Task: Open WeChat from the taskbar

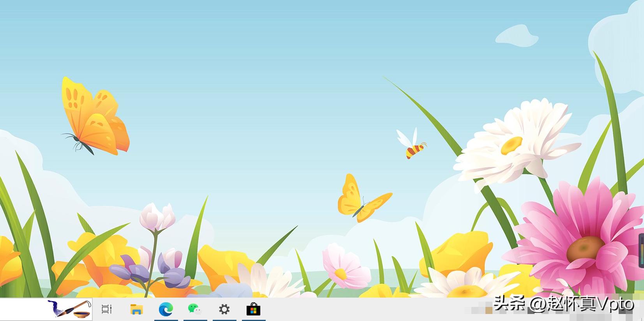Action: click(x=195, y=310)
